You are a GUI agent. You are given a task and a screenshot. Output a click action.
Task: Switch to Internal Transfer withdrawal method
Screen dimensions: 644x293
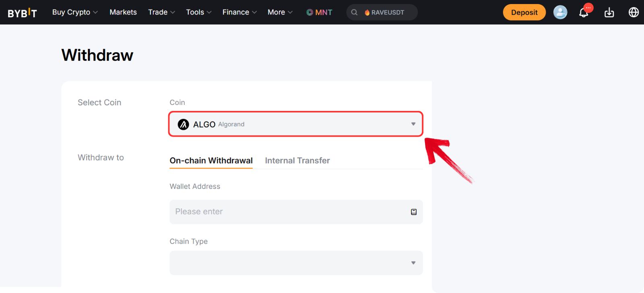coord(297,160)
